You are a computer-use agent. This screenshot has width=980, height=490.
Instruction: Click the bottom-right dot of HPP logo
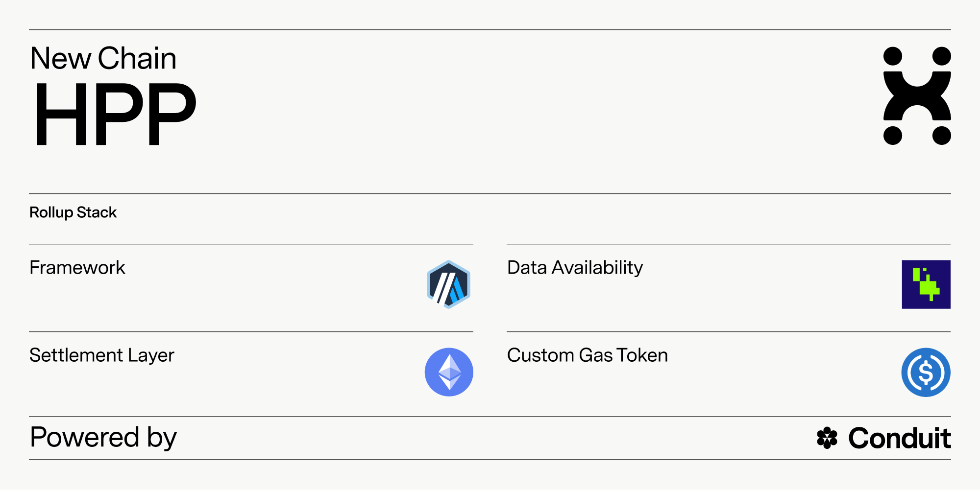coord(942,136)
